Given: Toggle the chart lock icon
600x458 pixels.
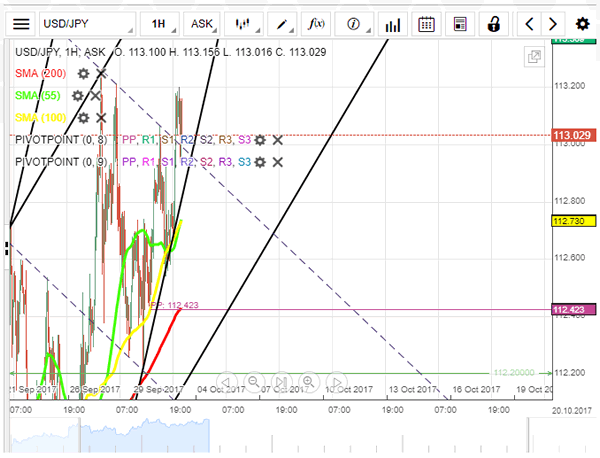Looking at the screenshot, I should click(x=494, y=23).
